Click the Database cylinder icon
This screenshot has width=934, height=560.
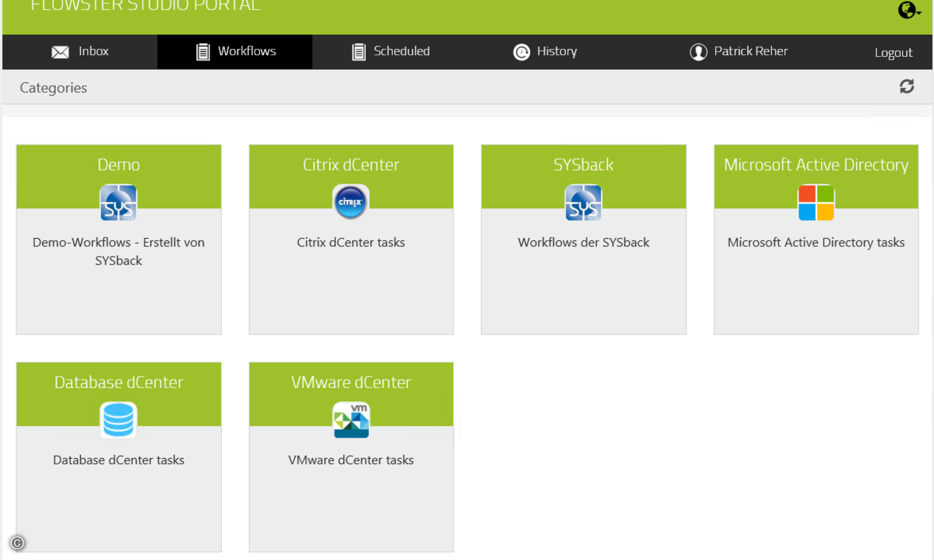coord(118,421)
